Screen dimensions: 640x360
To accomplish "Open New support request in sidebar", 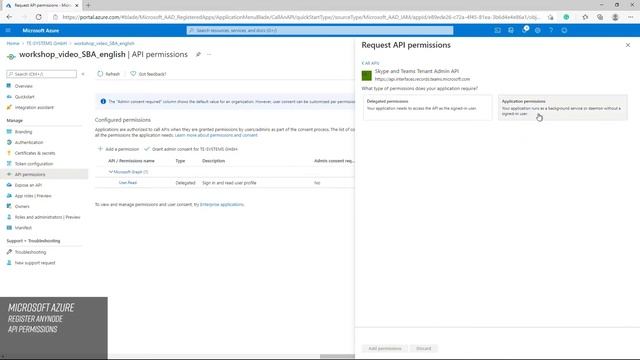I will (x=35, y=263).
